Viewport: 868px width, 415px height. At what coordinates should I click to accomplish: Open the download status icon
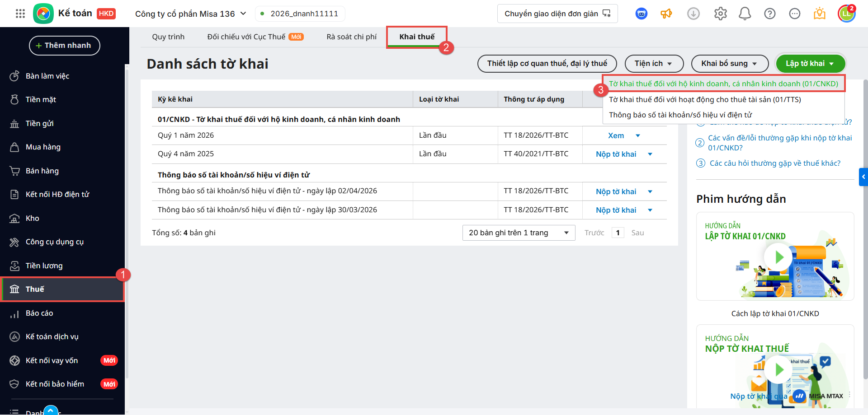(x=693, y=14)
